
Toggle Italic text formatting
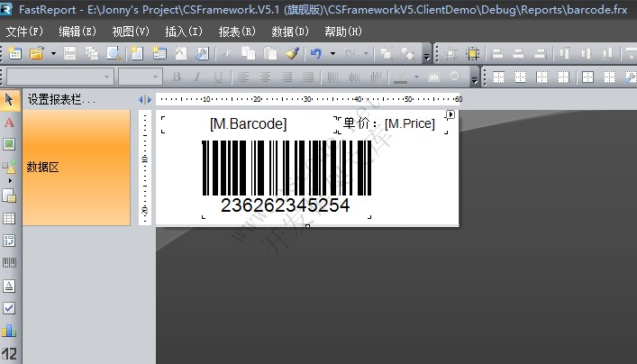(x=198, y=77)
